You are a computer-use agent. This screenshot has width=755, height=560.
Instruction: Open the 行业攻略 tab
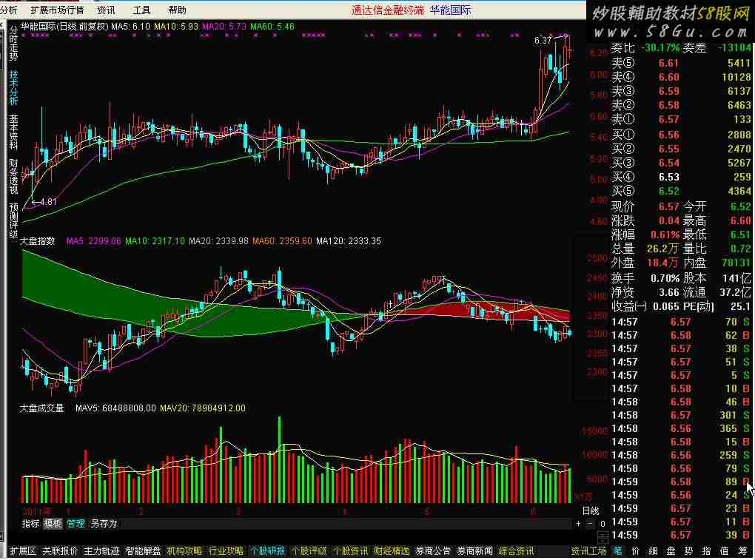[x=226, y=551]
